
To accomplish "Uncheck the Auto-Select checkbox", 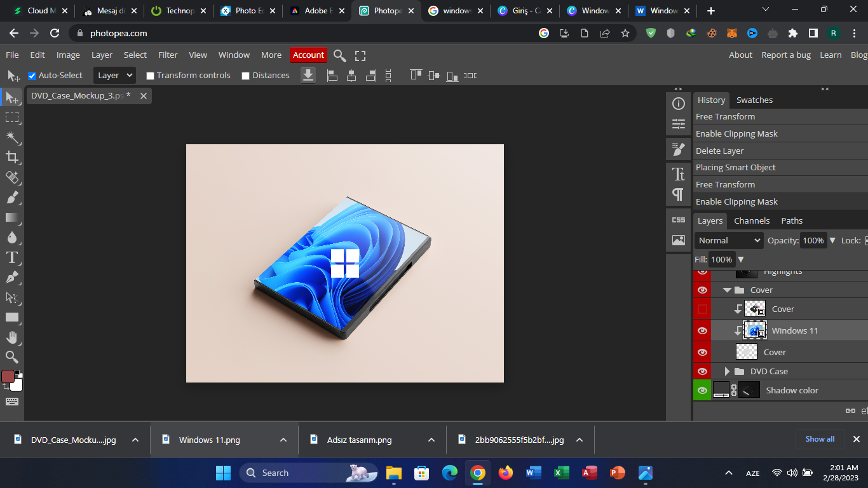I will (x=32, y=76).
